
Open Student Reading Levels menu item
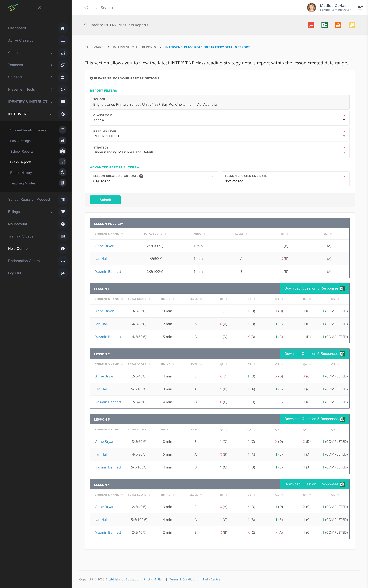(28, 130)
